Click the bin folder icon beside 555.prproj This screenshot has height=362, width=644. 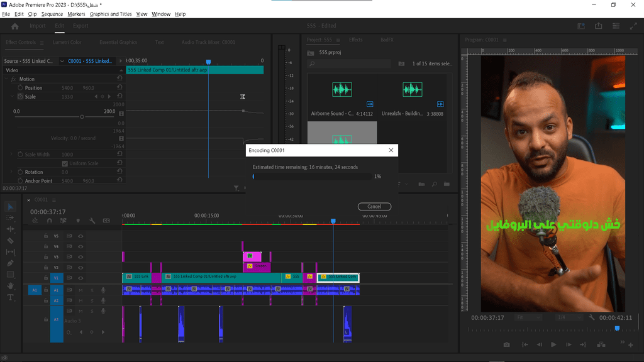click(311, 53)
